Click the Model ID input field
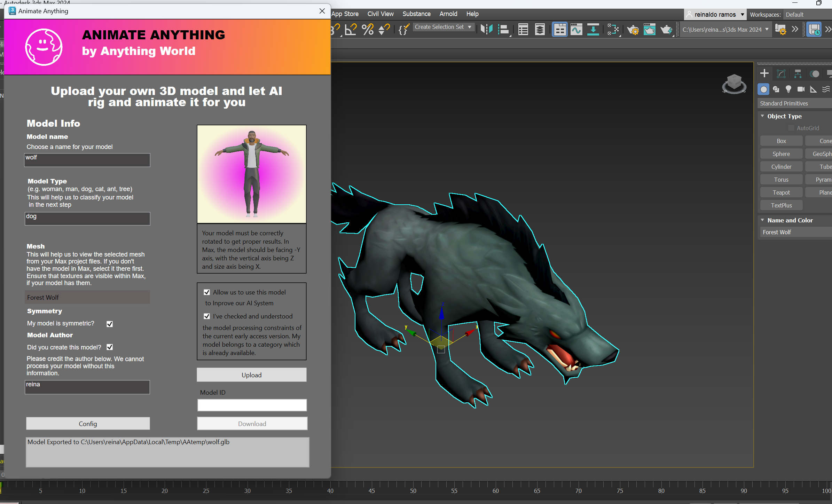 tap(252, 405)
